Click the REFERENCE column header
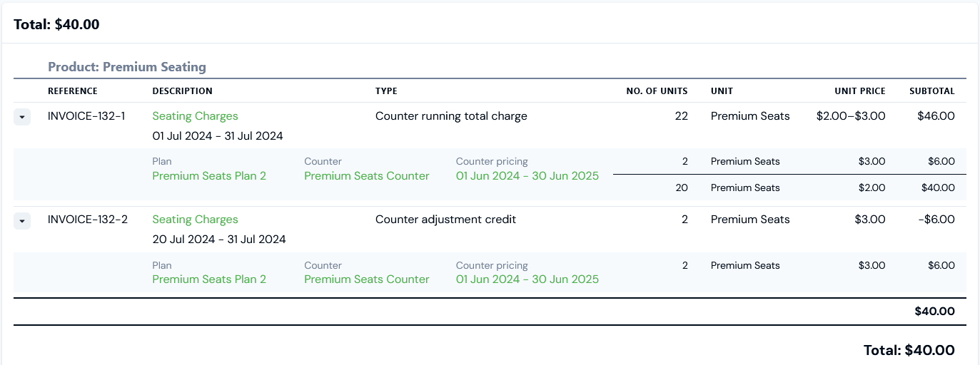The image size is (980, 365). (73, 91)
